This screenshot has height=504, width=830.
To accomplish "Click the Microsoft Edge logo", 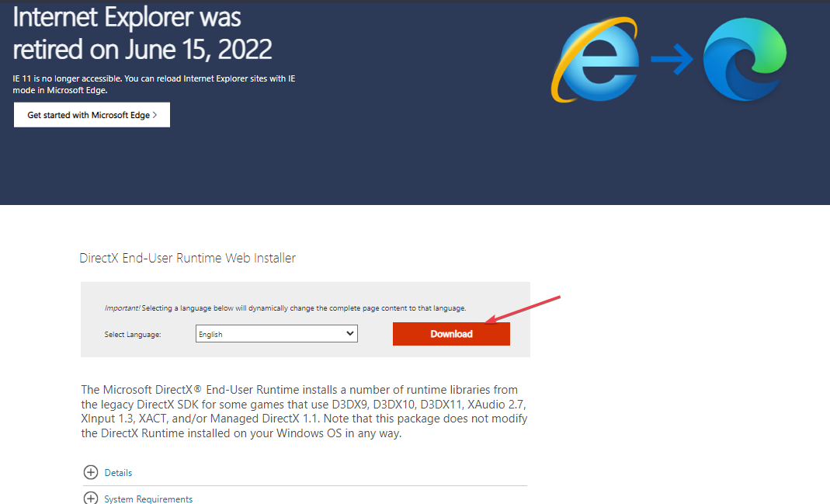I will point(745,59).
